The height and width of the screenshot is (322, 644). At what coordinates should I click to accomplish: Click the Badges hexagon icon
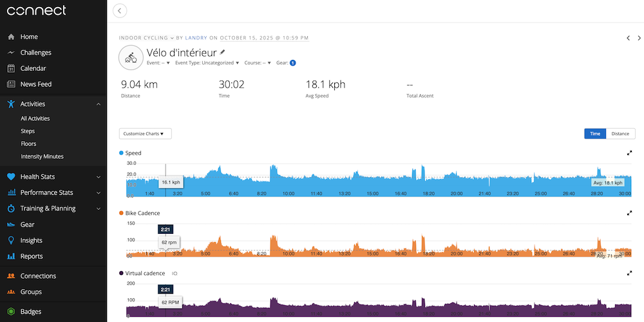click(12, 312)
